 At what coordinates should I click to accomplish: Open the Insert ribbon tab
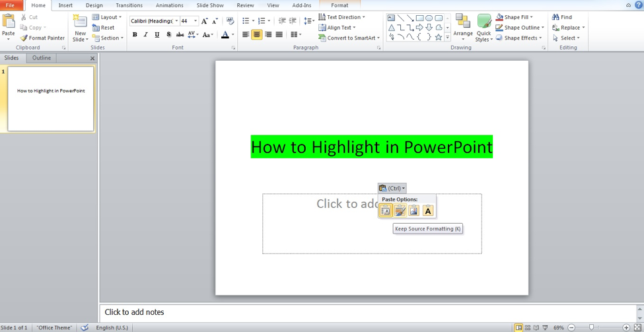point(65,5)
